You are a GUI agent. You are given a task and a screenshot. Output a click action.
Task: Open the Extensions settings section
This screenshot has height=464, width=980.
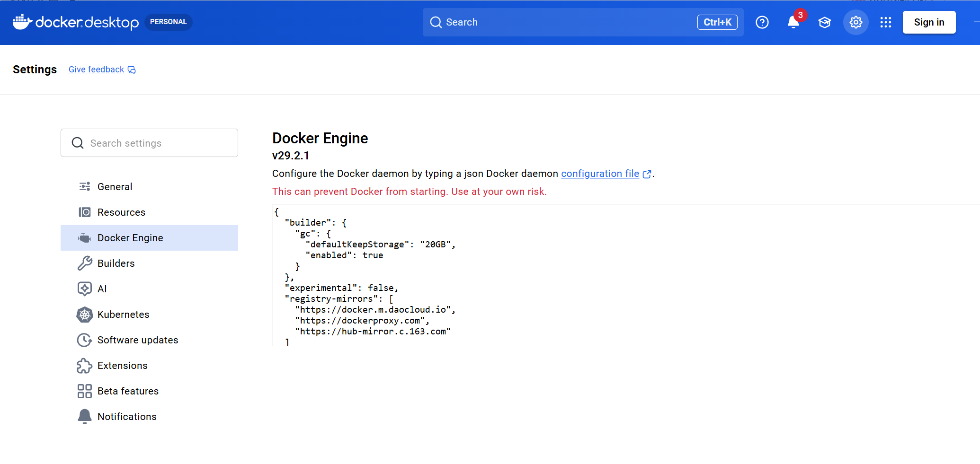(x=149, y=366)
